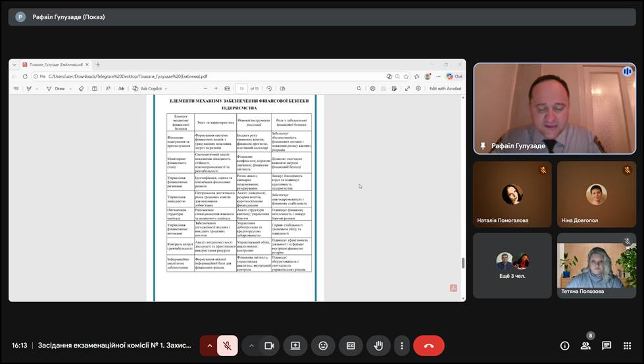The width and height of the screenshot is (644, 364).
Task: Leave the call with the red hang-up button
Action: tap(429, 346)
